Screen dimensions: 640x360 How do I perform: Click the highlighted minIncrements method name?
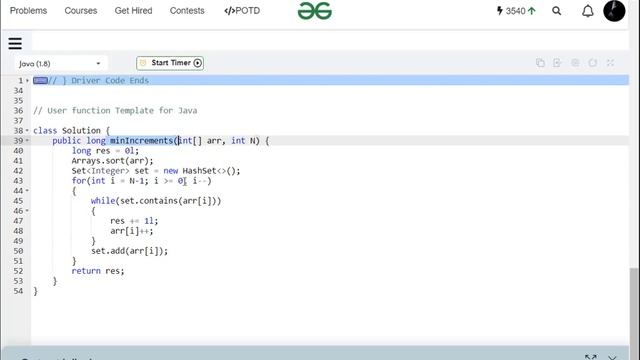[x=142, y=140]
